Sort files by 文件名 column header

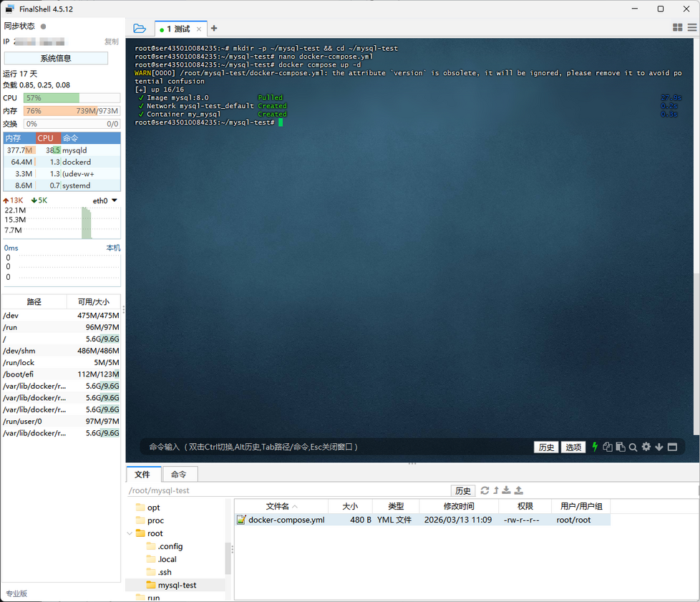pos(281,506)
